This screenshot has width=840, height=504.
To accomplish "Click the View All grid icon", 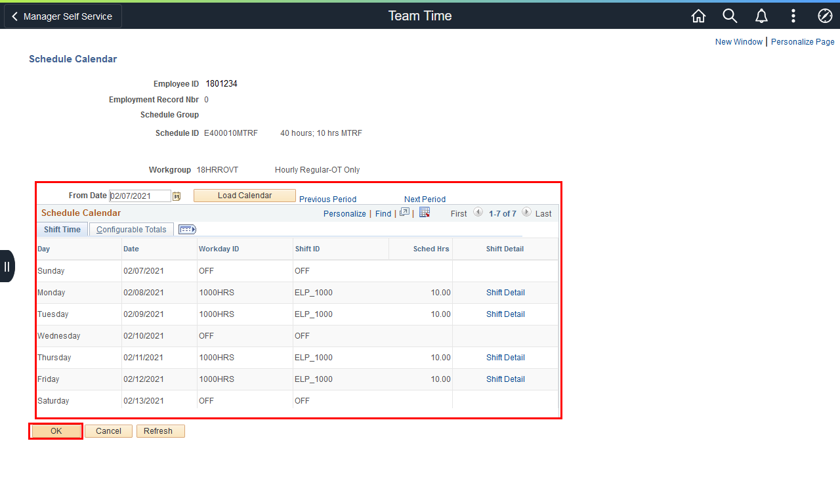I will (404, 213).
